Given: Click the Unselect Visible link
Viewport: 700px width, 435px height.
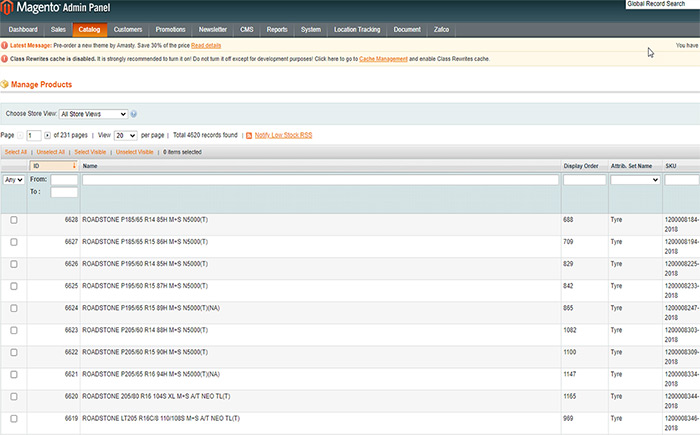Looking at the screenshot, I should coord(134,152).
